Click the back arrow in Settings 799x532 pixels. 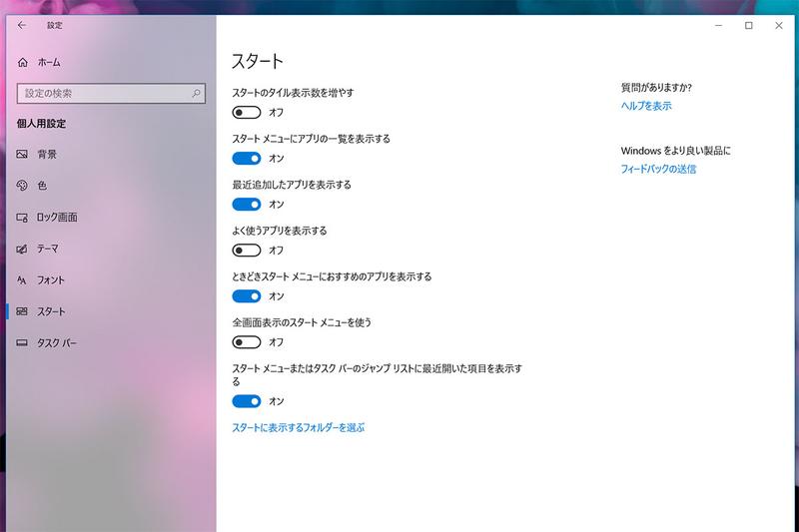(21, 25)
